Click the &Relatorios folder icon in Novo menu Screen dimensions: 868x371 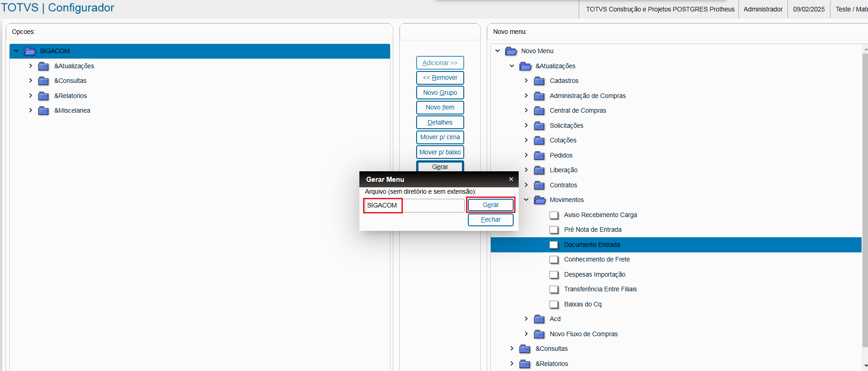[x=525, y=364]
